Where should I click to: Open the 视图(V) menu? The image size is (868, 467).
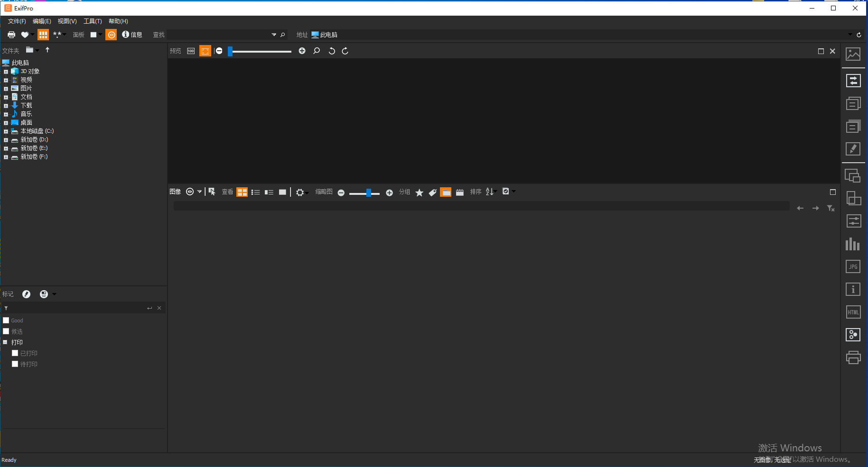point(67,21)
